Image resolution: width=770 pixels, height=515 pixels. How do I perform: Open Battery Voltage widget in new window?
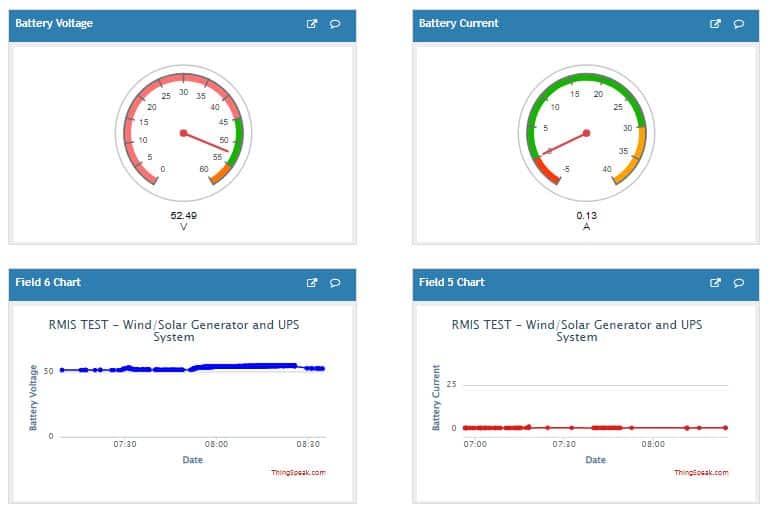[x=312, y=24]
